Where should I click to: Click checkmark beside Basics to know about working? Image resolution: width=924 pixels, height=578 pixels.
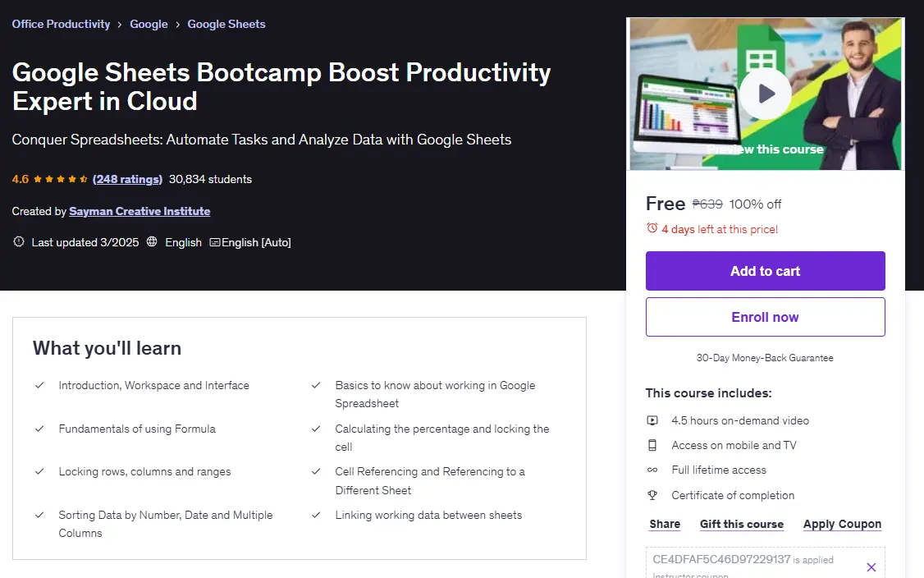[316, 385]
